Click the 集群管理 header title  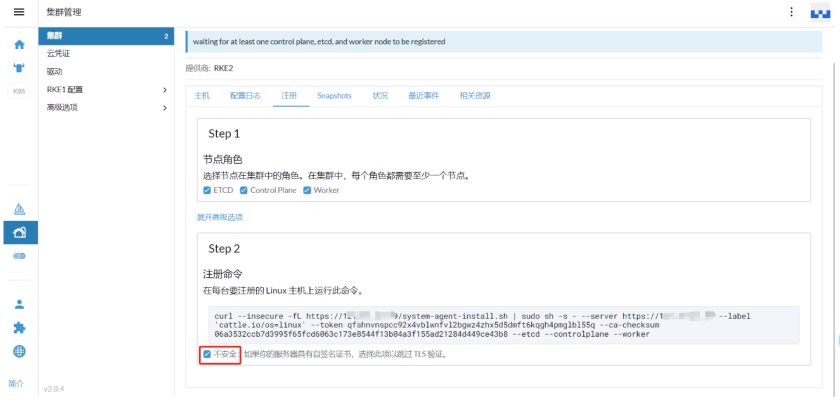pos(64,12)
